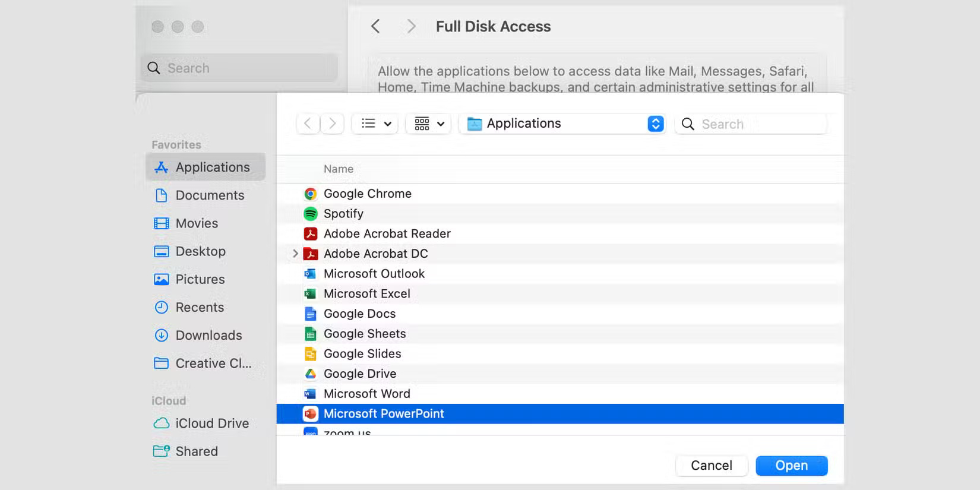980x490 pixels.
Task: Sort by the Name column header
Action: click(339, 169)
